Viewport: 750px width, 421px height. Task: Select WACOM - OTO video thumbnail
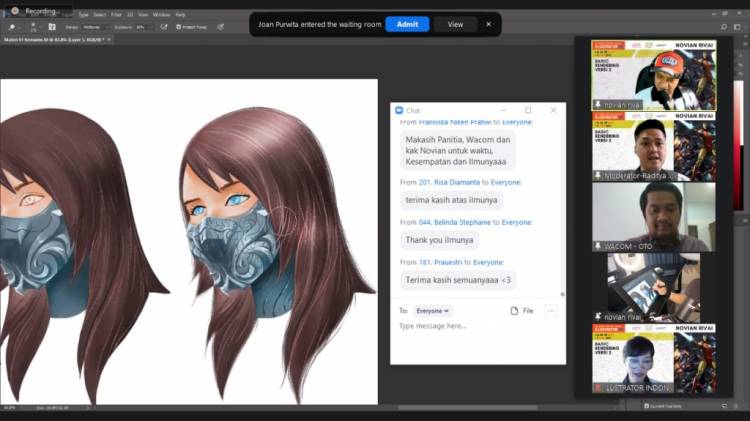[654, 217]
